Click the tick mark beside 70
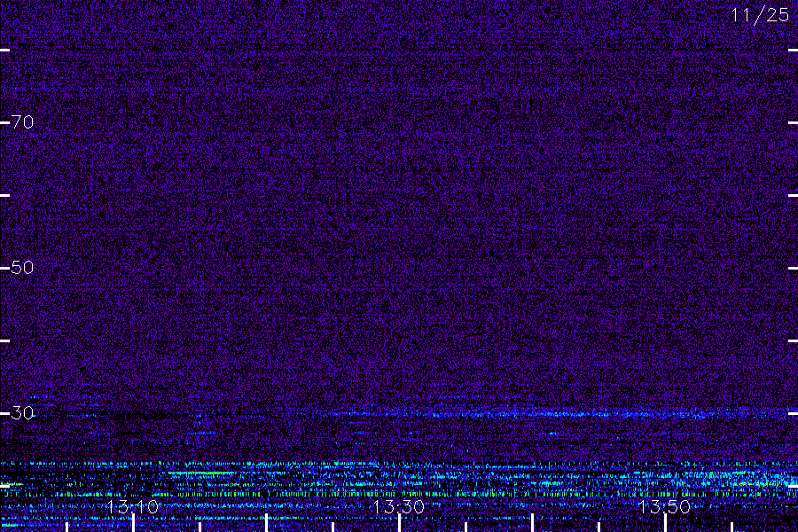Image resolution: width=798 pixels, height=532 pixels. tap(4, 122)
